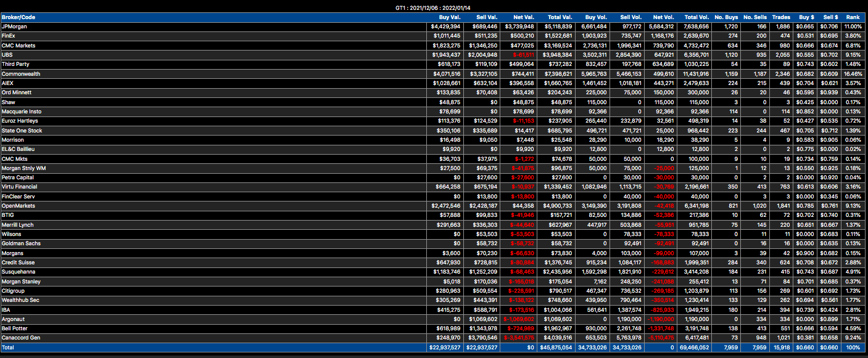This screenshot has width=868, height=358.
Task: Select the CMC Mkts broker name
Action: (x=15, y=158)
